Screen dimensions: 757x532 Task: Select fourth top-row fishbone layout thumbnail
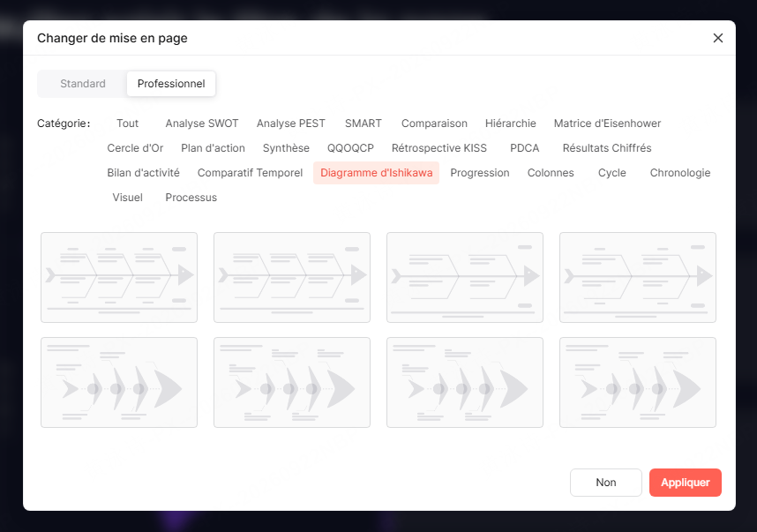click(638, 278)
